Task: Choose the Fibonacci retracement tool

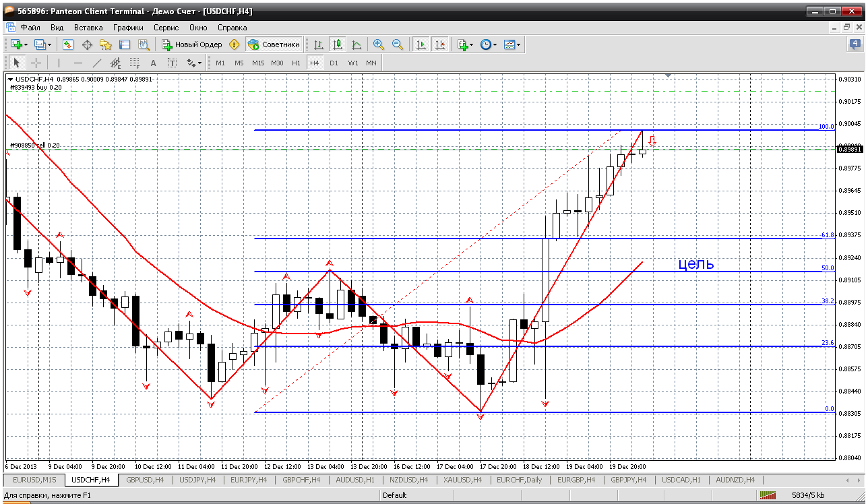Action: coord(134,63)
